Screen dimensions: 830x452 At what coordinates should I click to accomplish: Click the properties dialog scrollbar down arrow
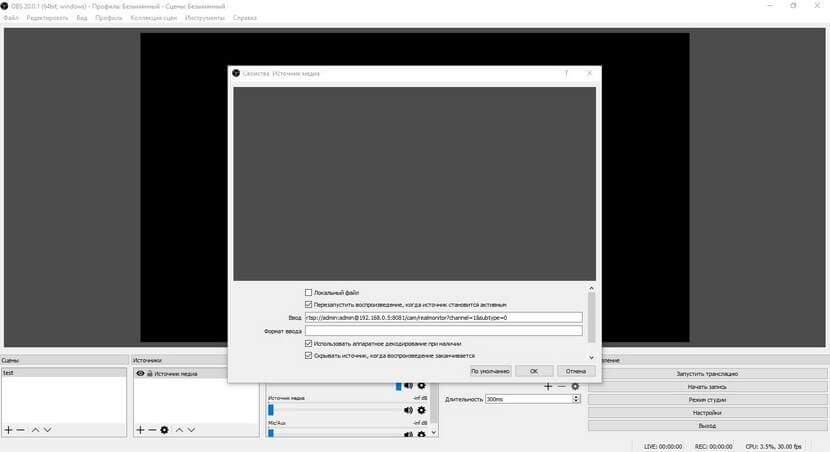click(x=591, y=357)
